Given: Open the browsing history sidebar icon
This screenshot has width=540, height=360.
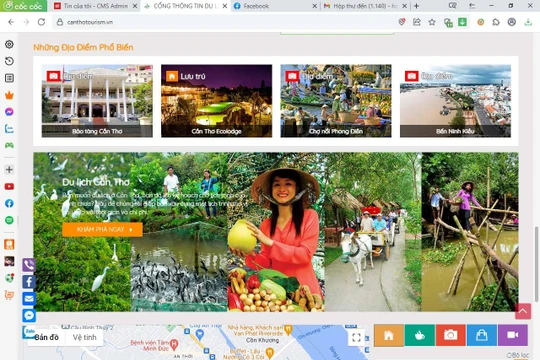Looking at the screenshot, I should (9, 61).
